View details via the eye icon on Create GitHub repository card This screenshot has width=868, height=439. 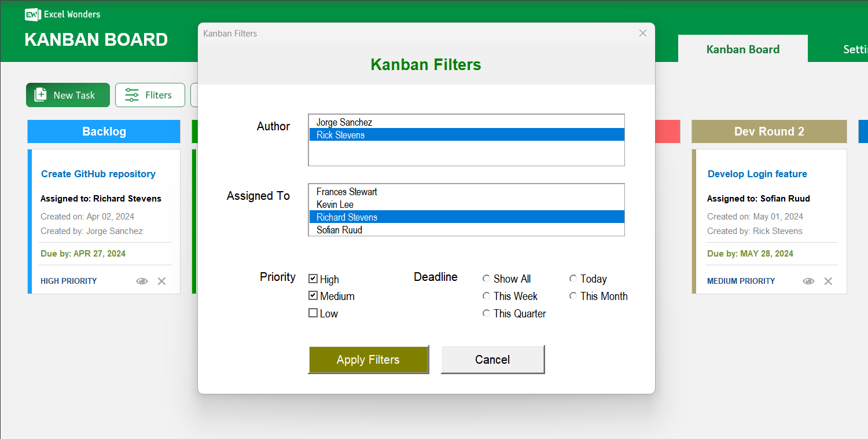142,281
